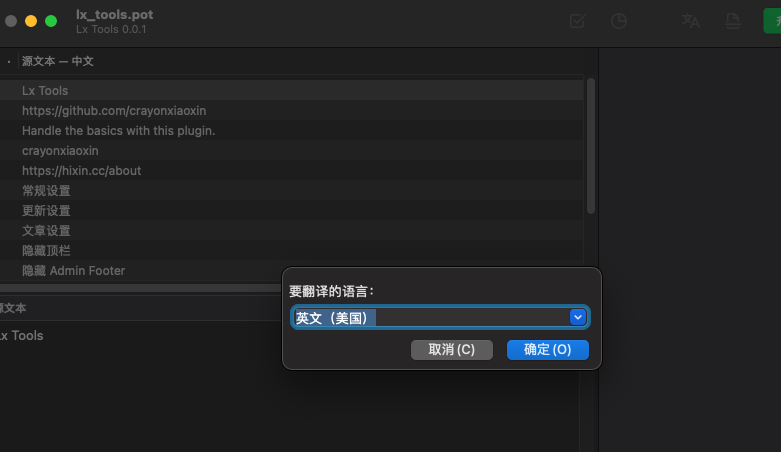Click the 源文本 — 中文 column header

click(x=58, y=61)
